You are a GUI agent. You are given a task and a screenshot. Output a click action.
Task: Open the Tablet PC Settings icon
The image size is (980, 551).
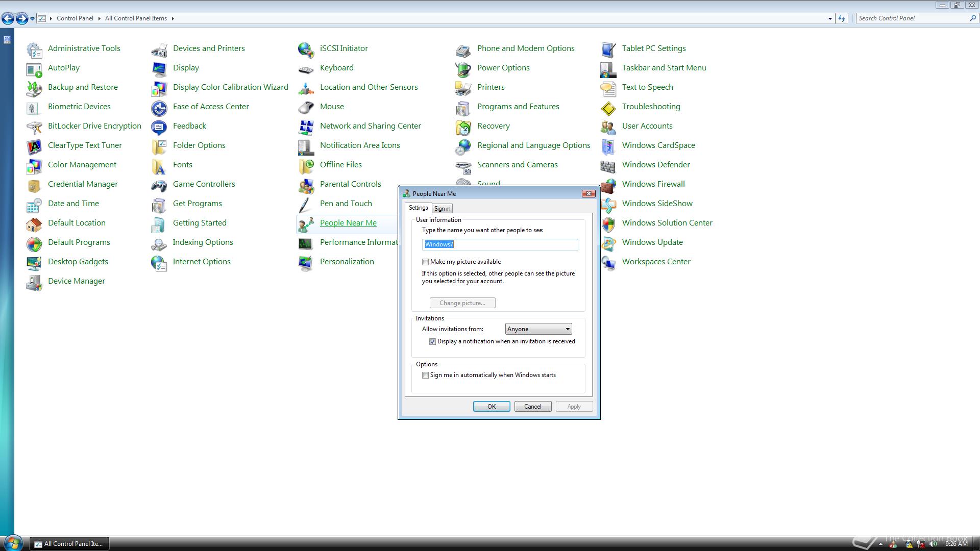[x=608, y=50]
